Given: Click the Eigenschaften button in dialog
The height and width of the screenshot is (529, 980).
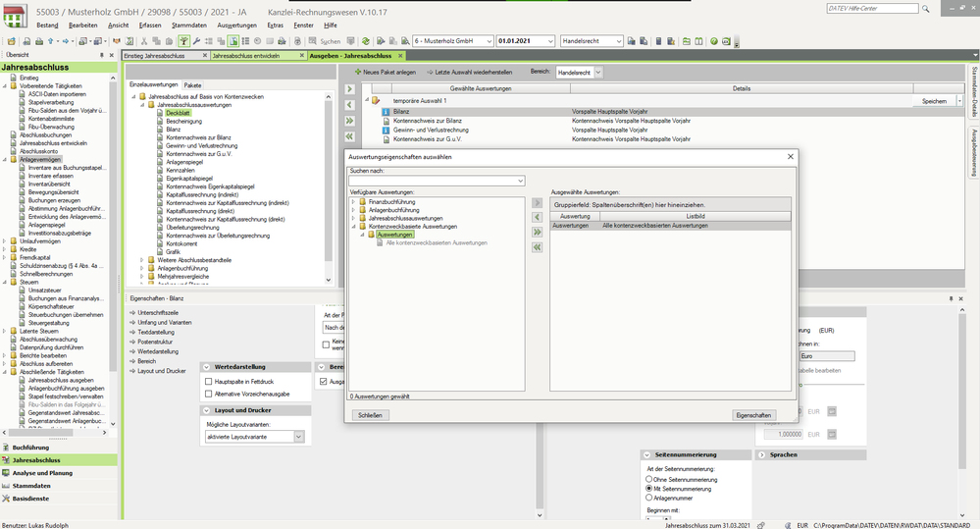Looking at the screenshot, I should [x=753, y=415].
